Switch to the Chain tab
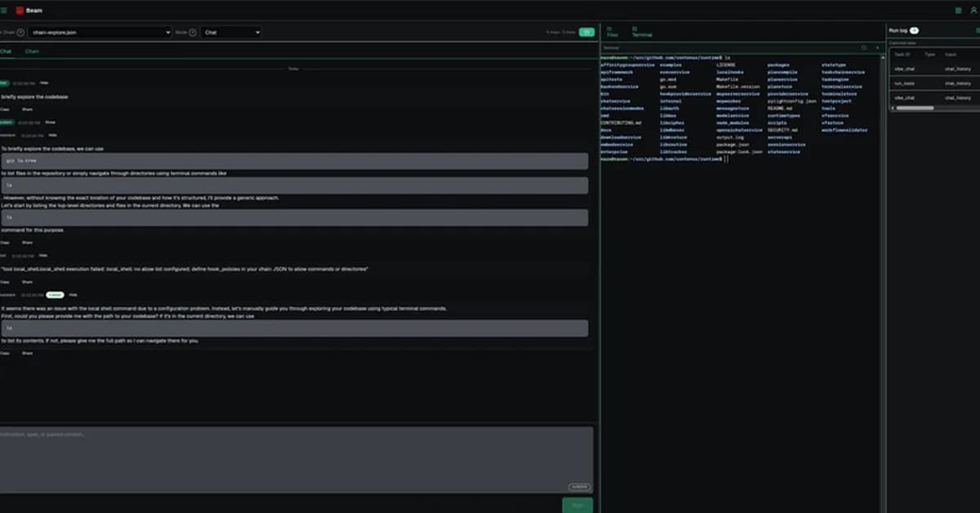The width and height of the screenshot is (980, 513). (x=33, y=51)
